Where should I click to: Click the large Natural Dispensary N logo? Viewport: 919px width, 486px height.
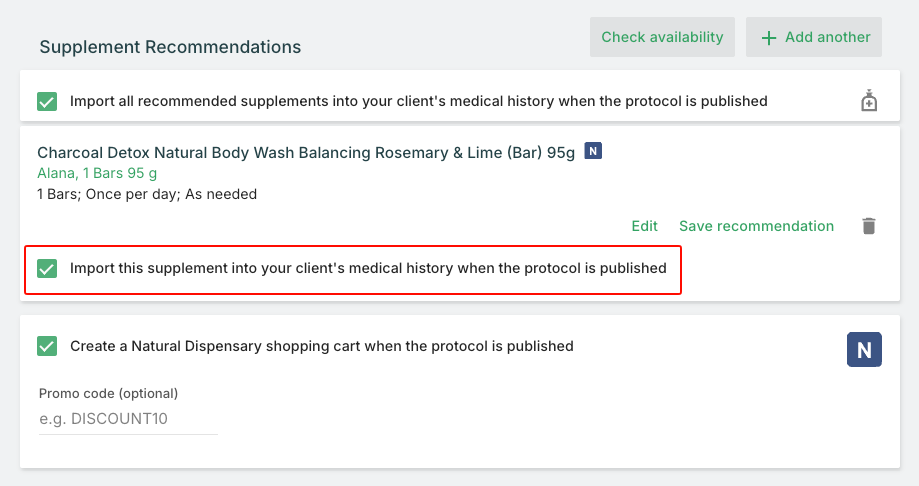tap(864, 350)
